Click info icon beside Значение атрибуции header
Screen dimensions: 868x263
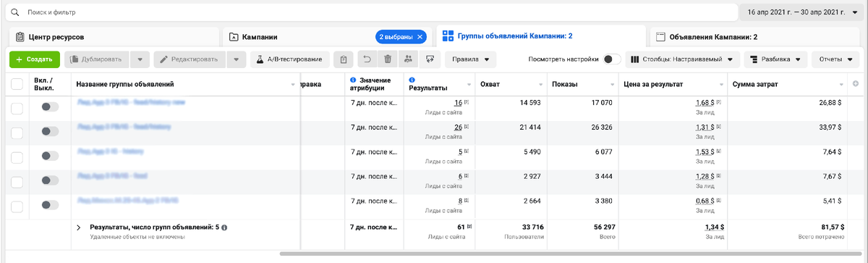click(352, 80)
